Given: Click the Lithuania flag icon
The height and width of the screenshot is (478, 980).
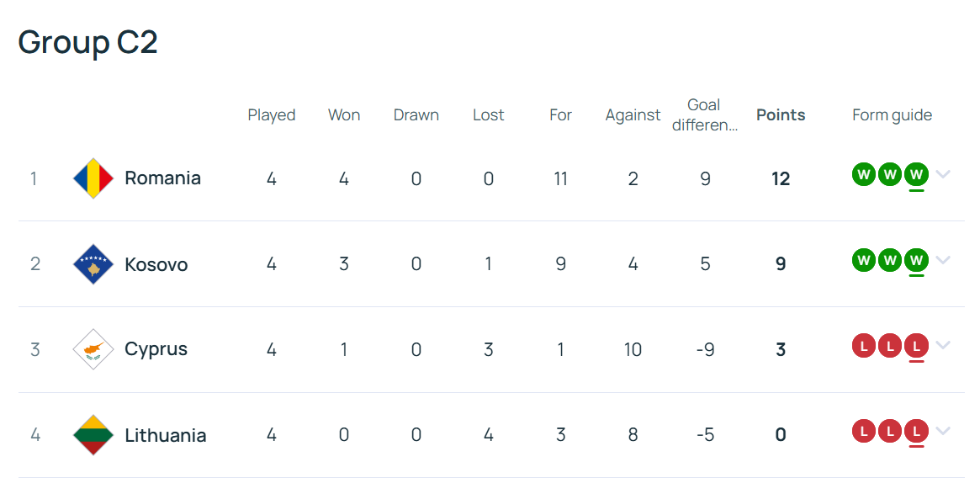Looking at the screenshot, I should click(x=93, y=435).
